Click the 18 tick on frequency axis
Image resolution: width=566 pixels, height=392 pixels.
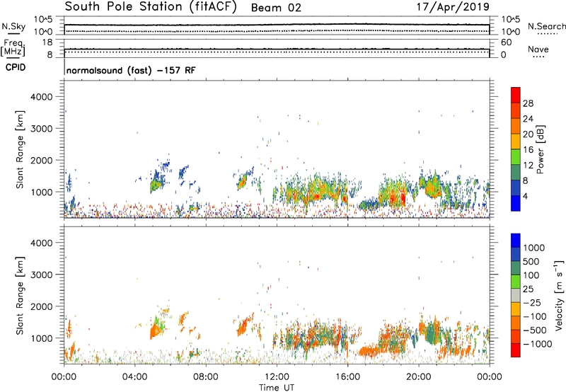point(47,42)
